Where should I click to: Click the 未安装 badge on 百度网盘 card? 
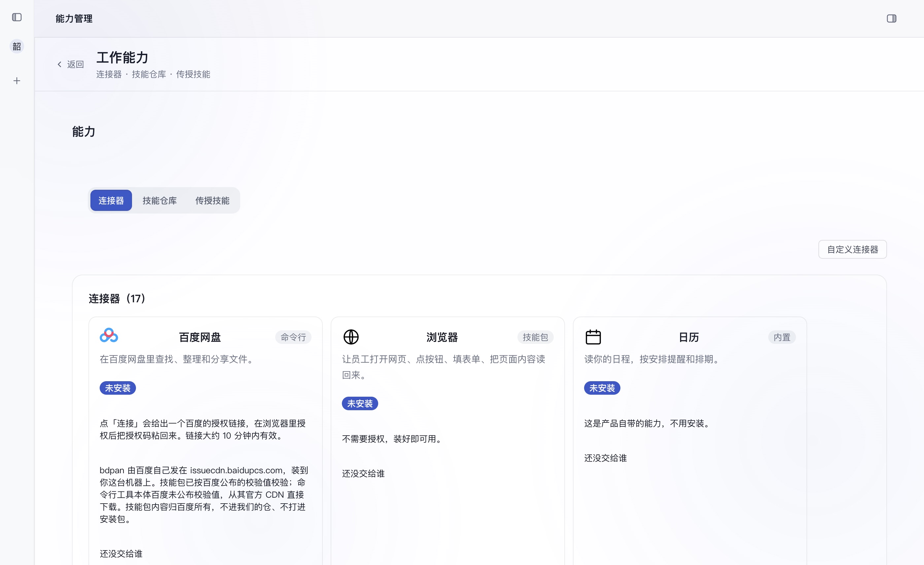point(118,388)
